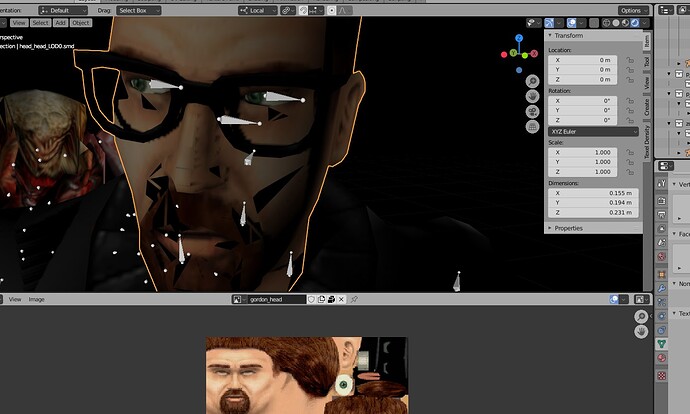Open the Particles properties tab icon
The width and height of the screenshot is (690, 414).
point(661,302)
